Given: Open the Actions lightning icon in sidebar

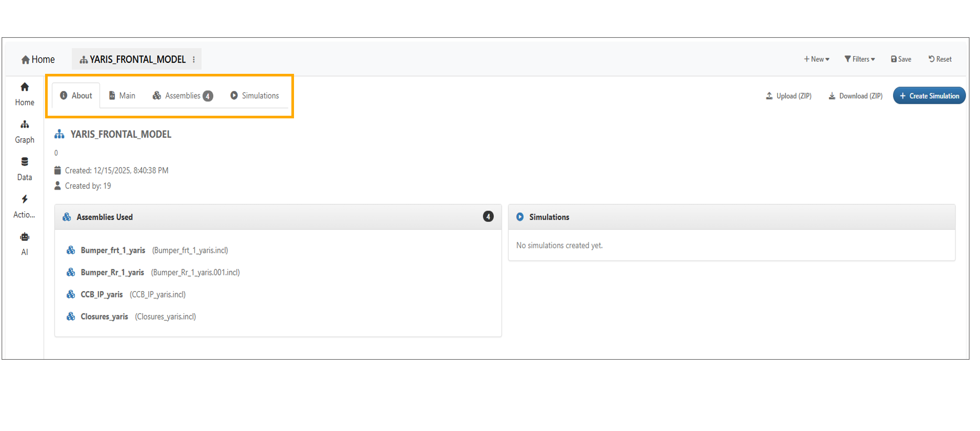Looking at the screenshot, I should click(25, 206).
